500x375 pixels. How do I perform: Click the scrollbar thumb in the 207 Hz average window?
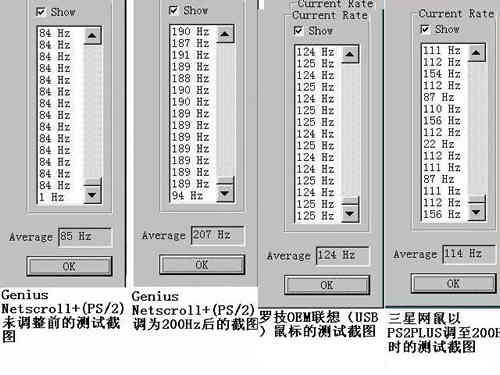coord(225,180)
